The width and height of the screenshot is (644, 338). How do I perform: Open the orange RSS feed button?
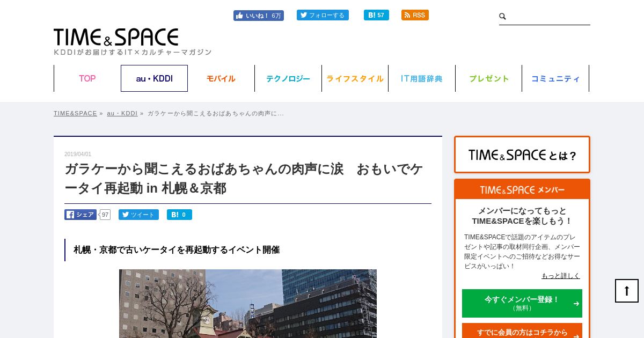pos(415,15)
